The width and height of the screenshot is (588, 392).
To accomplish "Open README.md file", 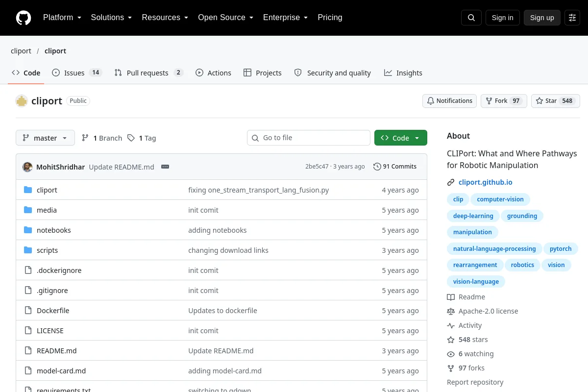I will (x=57, y=351).
